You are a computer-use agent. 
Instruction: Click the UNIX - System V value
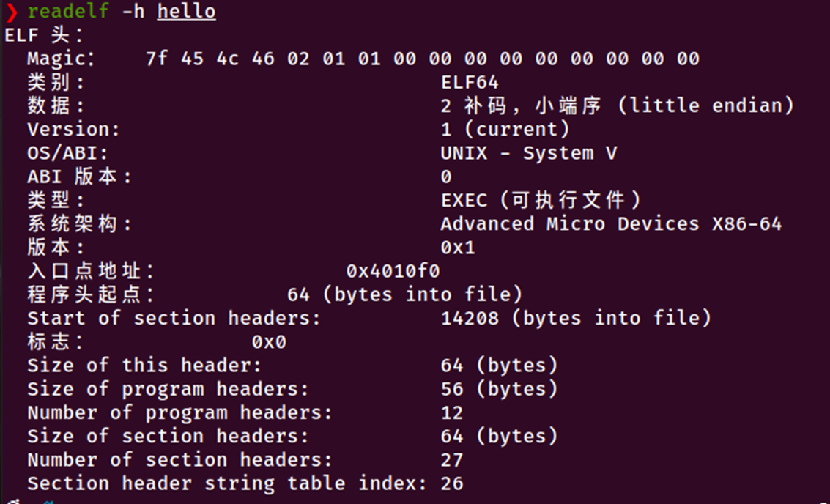point(529,154)
